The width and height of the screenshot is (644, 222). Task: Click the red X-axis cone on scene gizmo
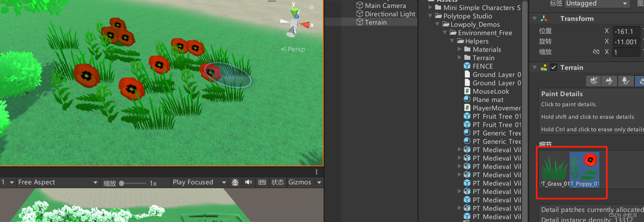coord(304,25)
